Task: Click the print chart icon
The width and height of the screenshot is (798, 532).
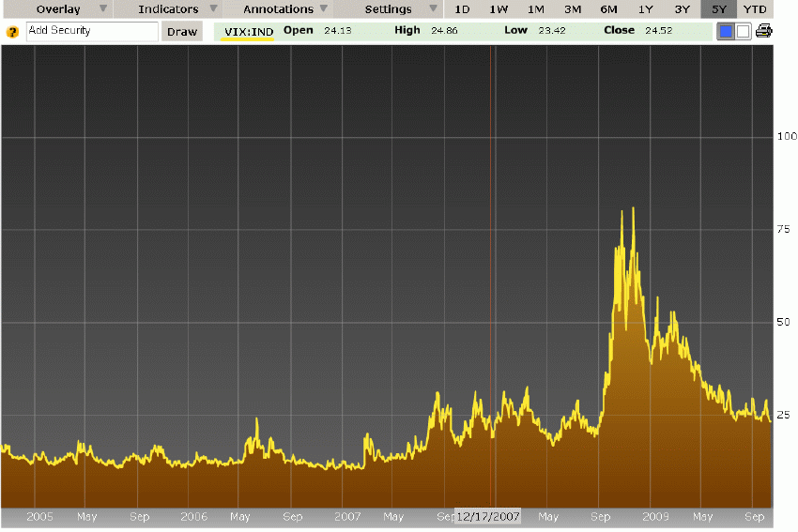Action: click(764, 31)
